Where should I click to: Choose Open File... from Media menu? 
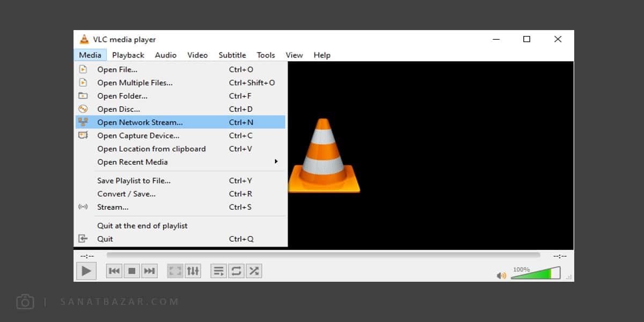[x=180, y=69]
